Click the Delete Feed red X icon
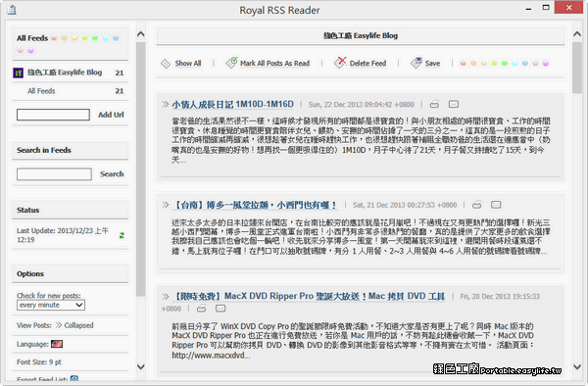 (x=340, y=62)
